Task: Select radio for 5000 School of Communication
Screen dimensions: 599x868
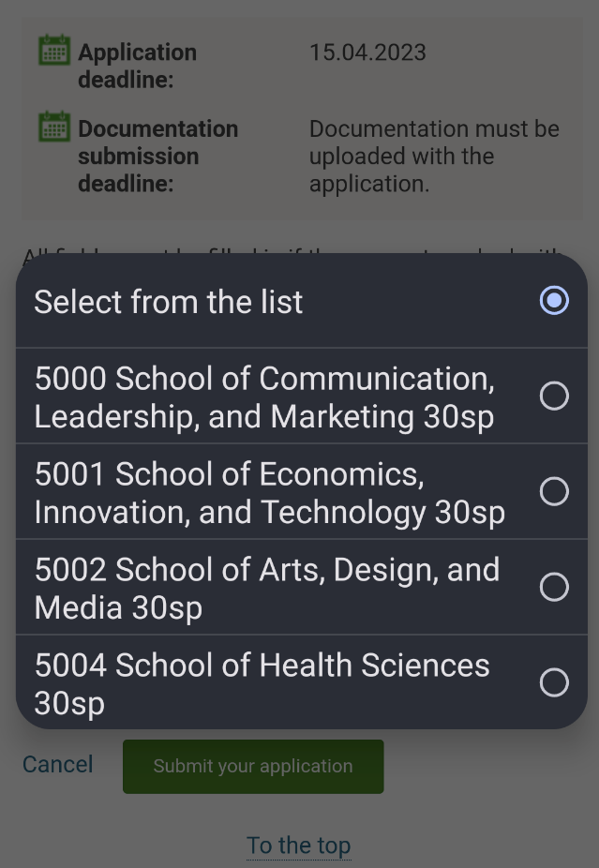Action: (554, 396)
